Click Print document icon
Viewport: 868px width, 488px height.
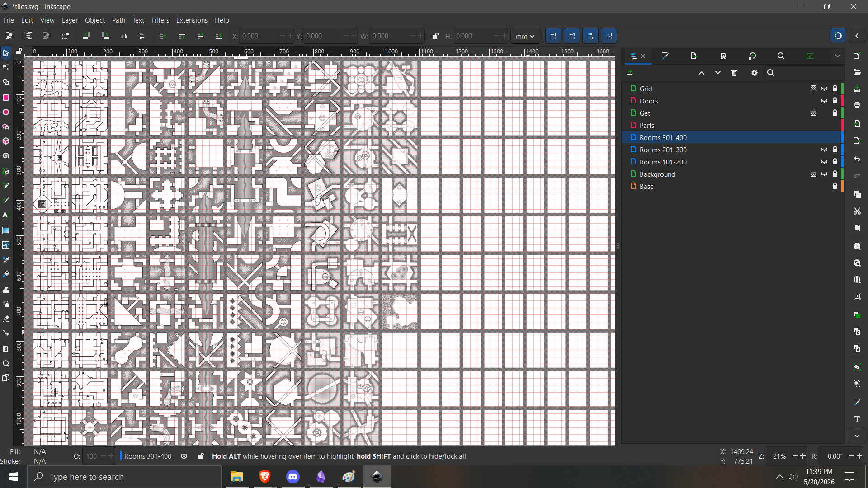click(x=857, y=105)
